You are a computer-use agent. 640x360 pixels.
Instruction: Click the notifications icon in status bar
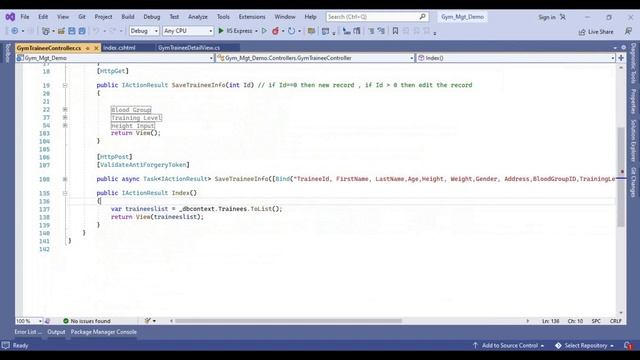point(628,346)
